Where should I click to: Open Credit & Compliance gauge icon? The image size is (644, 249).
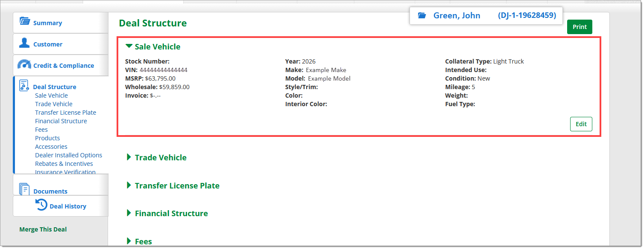(x=24, y=64)
